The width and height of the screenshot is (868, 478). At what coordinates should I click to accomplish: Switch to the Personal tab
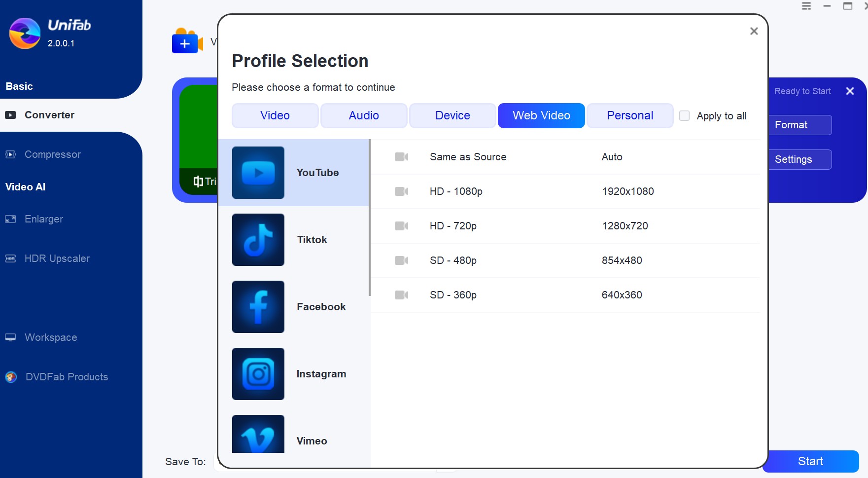[630, 115]
